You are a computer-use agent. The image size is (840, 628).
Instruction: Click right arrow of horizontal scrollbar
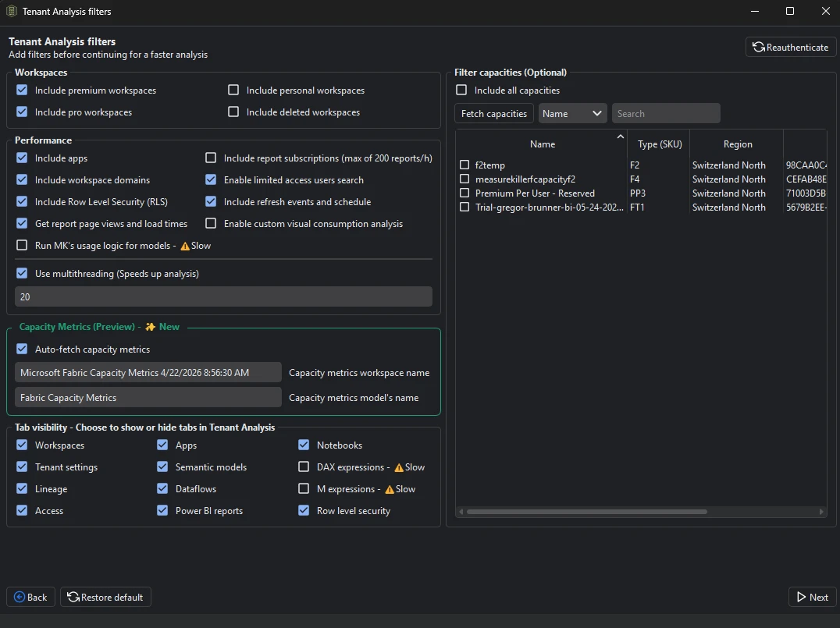821,512
